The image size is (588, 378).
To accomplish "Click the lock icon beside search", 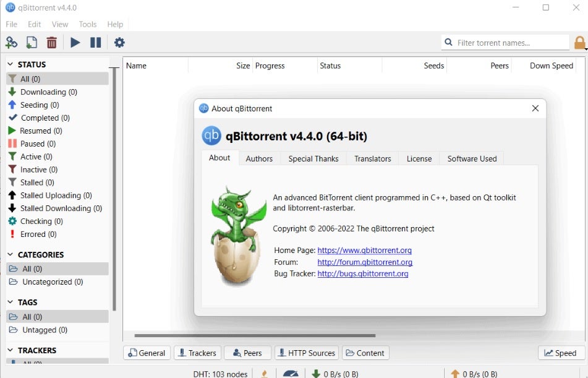I will [579, 43].
